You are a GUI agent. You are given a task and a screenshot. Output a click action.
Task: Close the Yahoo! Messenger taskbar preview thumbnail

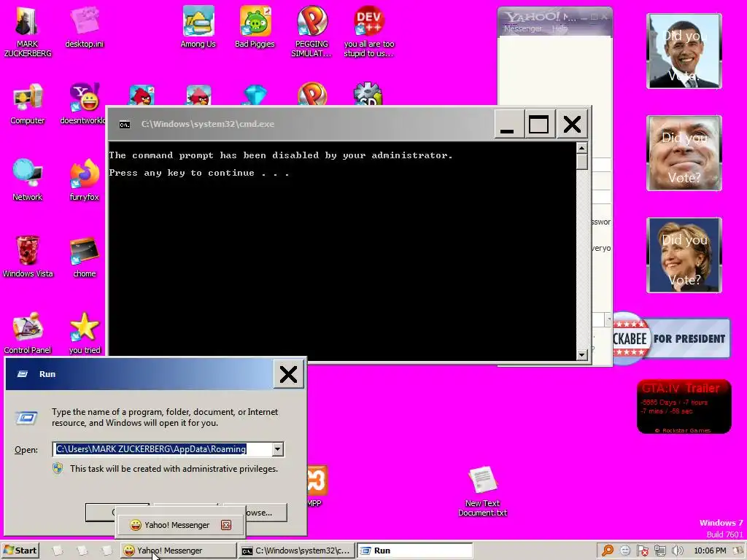(x=226, y=525)
